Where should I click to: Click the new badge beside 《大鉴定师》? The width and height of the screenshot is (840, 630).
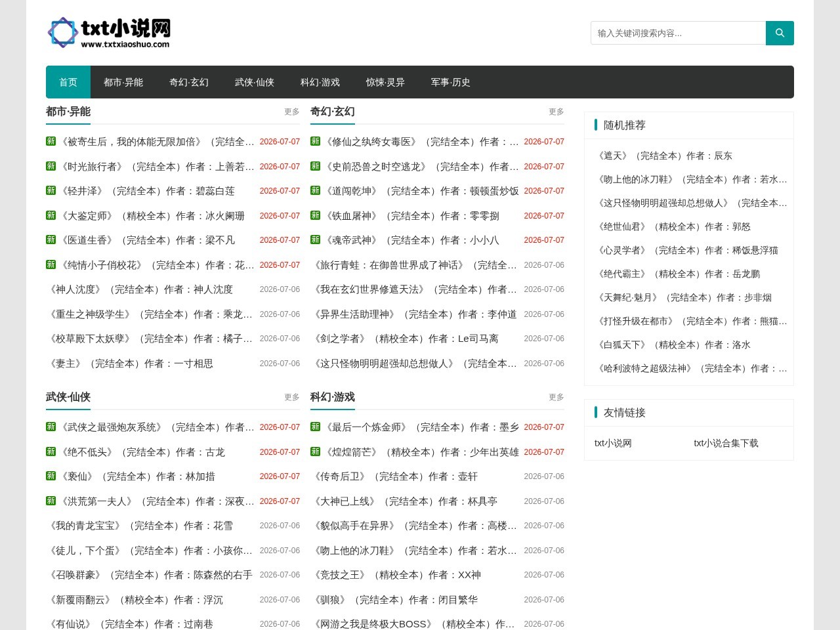click(x=51, y=215)
